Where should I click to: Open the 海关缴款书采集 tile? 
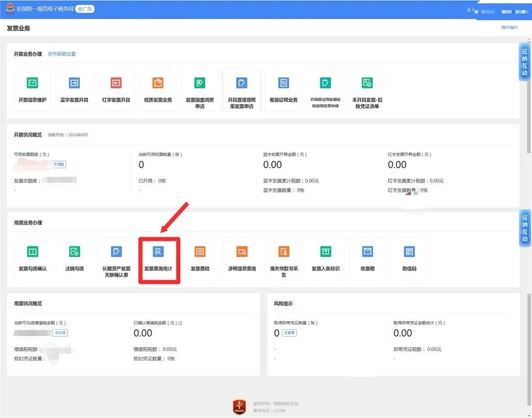(284, 258)
